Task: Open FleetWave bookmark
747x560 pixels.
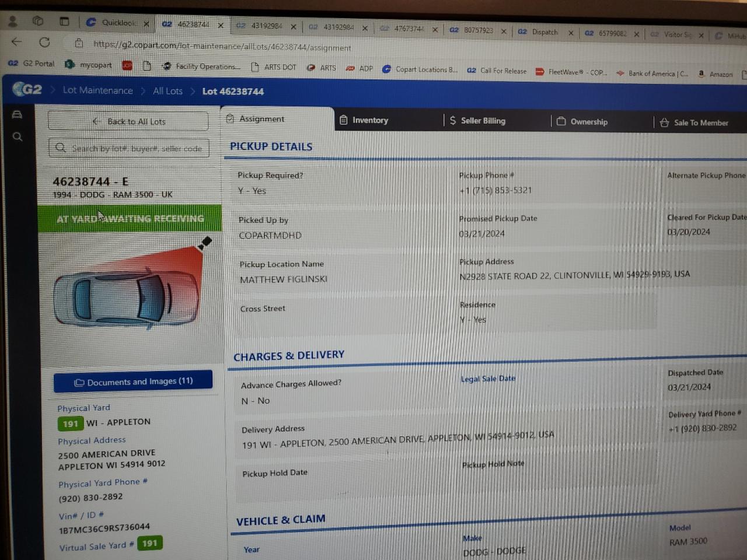Action: click(x=572, y=72)
